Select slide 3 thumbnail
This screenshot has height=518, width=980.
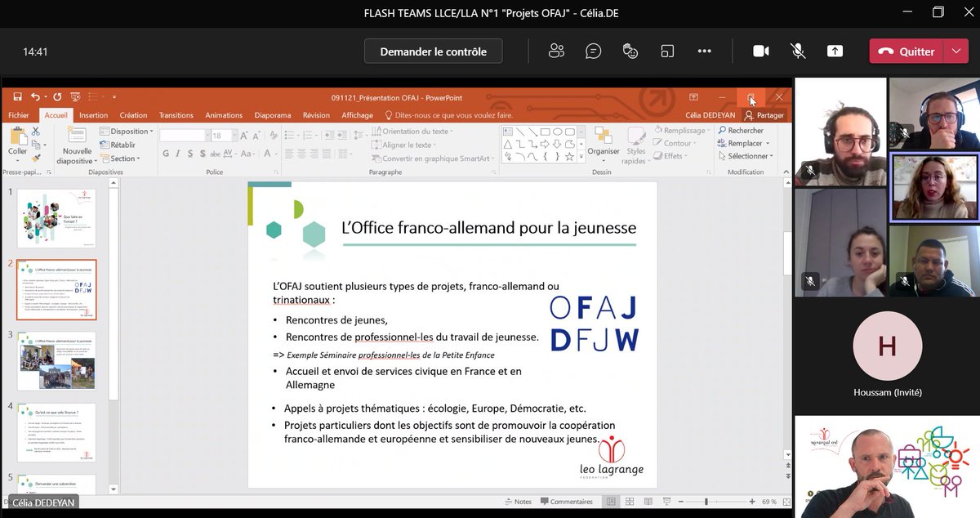click(x=56, y=361)
